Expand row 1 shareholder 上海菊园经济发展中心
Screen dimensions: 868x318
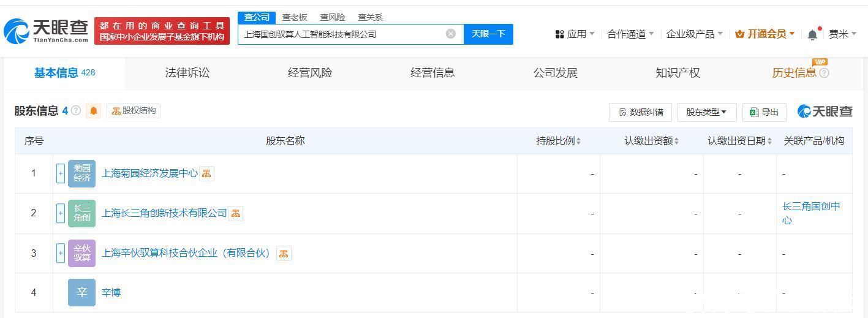click(61, 173)
